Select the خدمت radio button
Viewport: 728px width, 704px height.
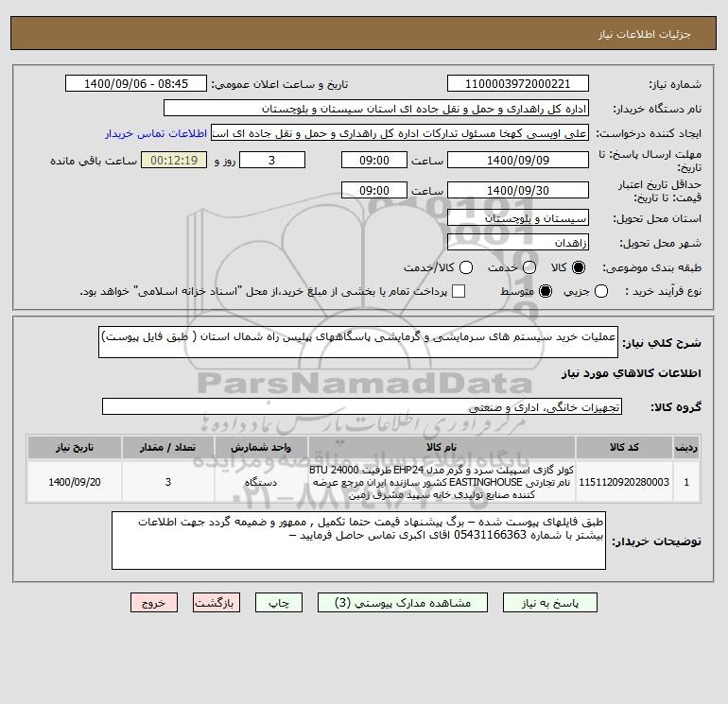pyautogui.click(x=529, y=267)
